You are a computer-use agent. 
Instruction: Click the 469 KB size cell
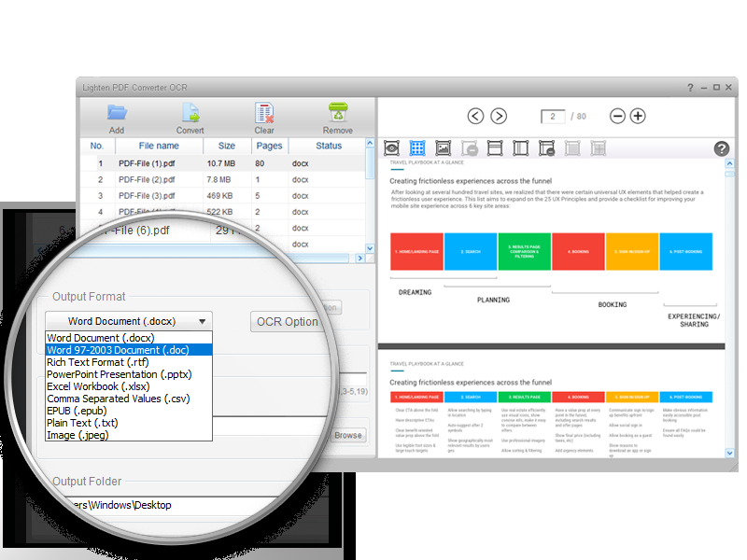tap(219, 196)
